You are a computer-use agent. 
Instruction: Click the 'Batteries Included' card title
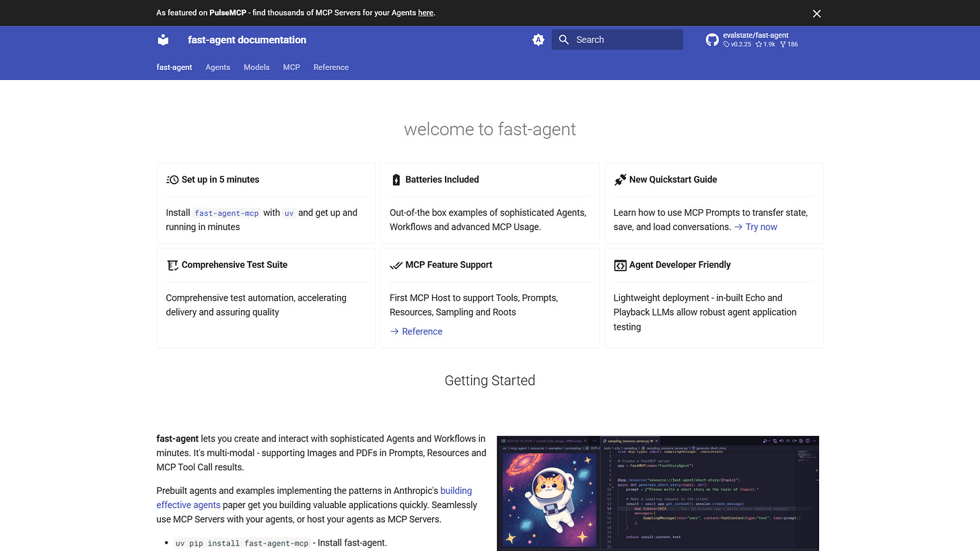pos(442,180)
